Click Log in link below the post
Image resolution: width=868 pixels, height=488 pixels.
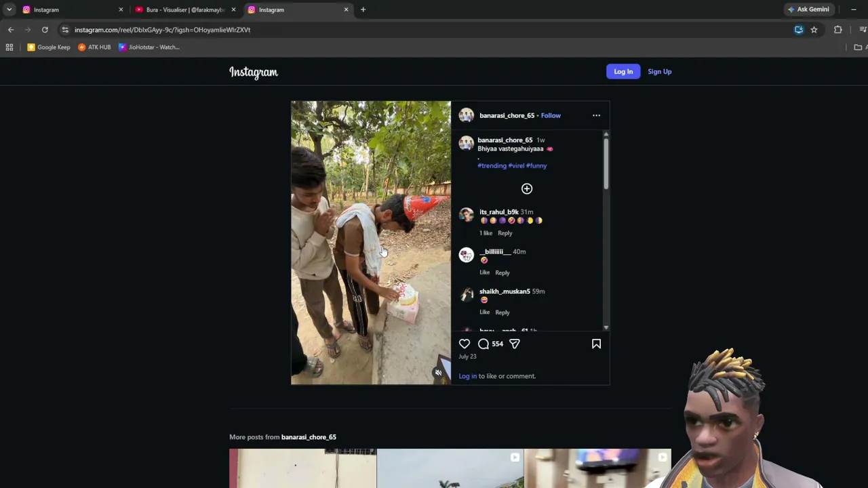[468, 376]
